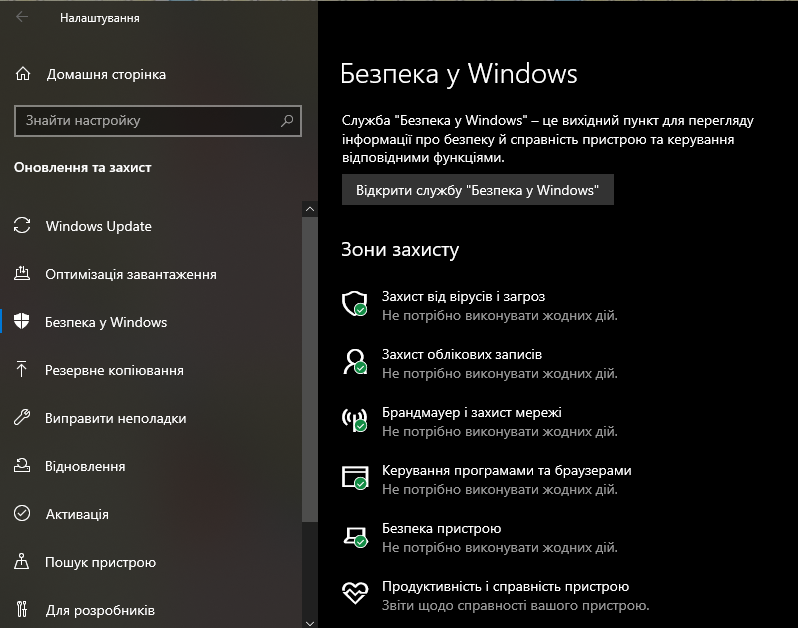Click the Налаштування window title
The image size is (798, 628).
100,18
